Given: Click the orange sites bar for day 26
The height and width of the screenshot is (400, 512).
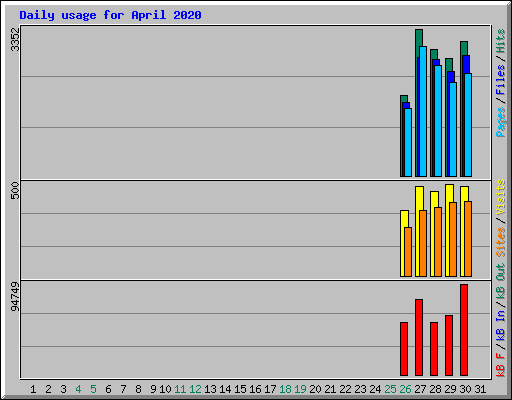Looking at the screenshot, I should (x=408, y=252).
